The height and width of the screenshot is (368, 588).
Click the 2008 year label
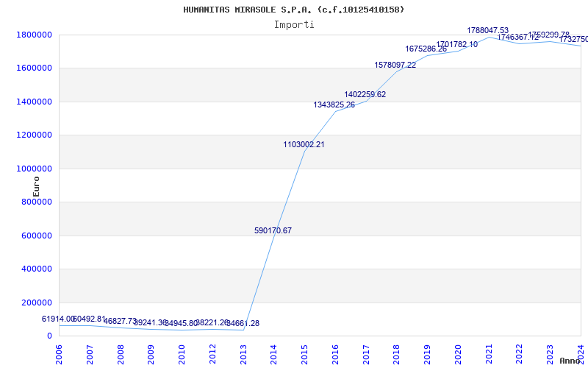click(121, 354)
